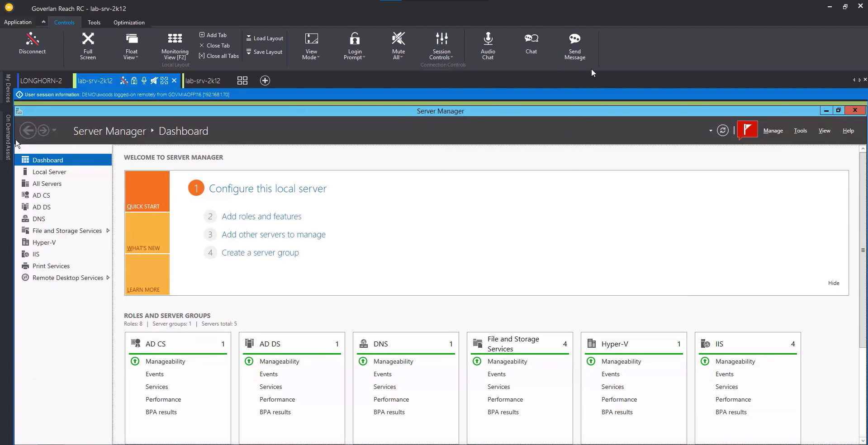This screenshot has height=445, width=868.
Task: Open the Server Manager Tools menu
Action: (800, 131)
